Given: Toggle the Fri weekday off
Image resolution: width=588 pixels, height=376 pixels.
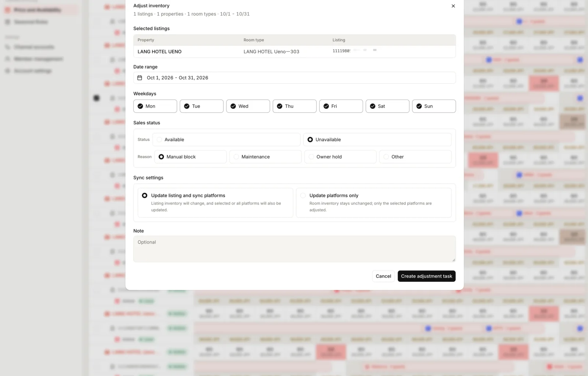Looking at the screenshot, I should pos(341,106).
